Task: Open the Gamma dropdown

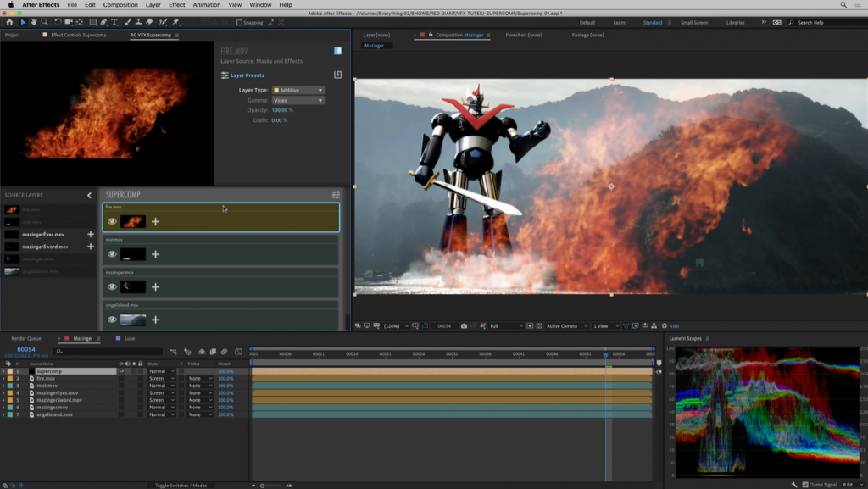Action: (298, 101)
